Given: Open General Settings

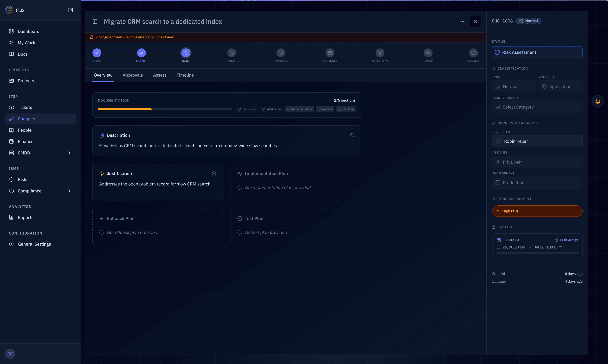Looking at the screenshot, I should point(40,244).
